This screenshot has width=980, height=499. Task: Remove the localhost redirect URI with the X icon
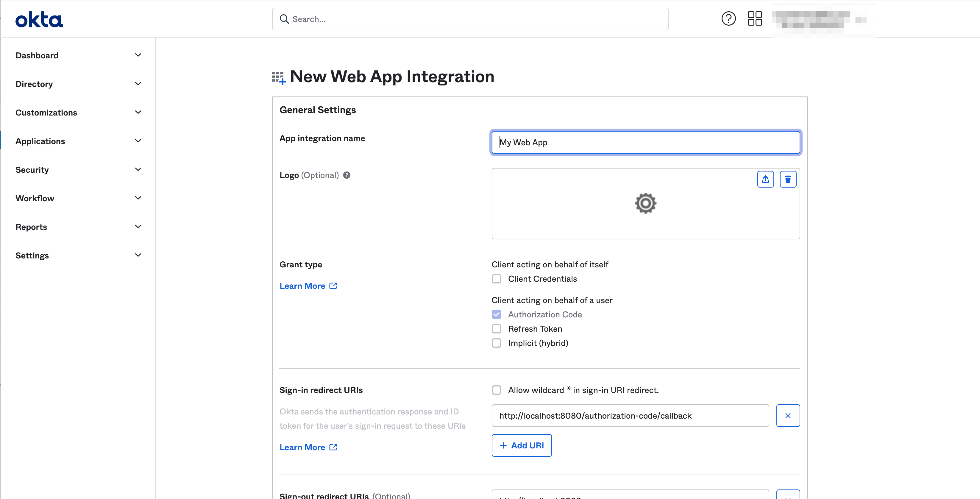(x=788, y=415)
